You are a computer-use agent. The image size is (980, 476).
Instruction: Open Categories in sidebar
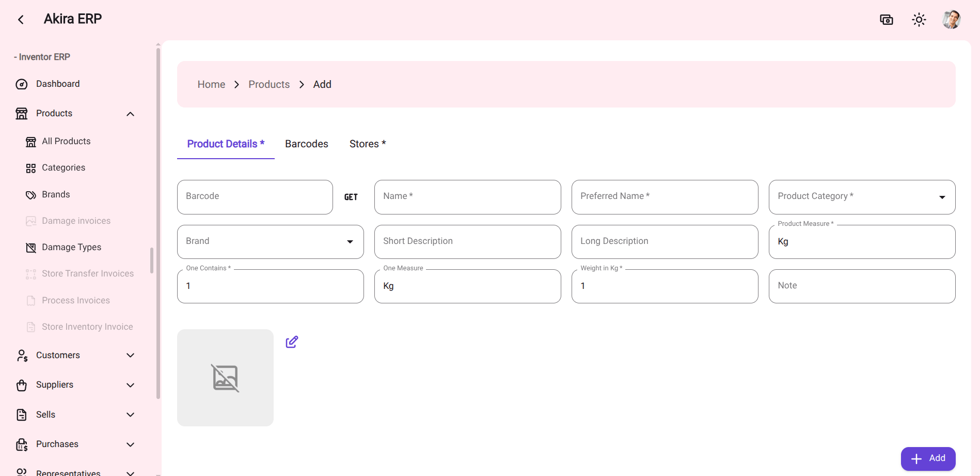[64, 167]
